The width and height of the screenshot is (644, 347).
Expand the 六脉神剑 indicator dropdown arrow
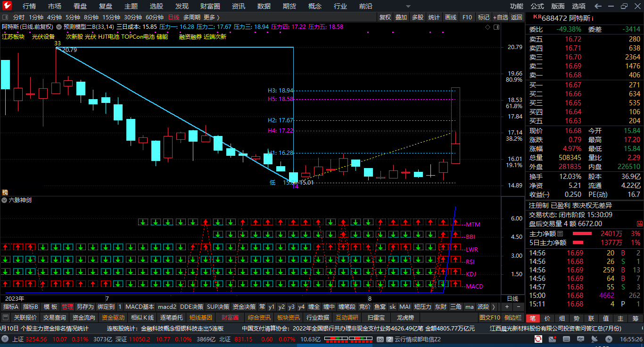click(x=4, y=200)
